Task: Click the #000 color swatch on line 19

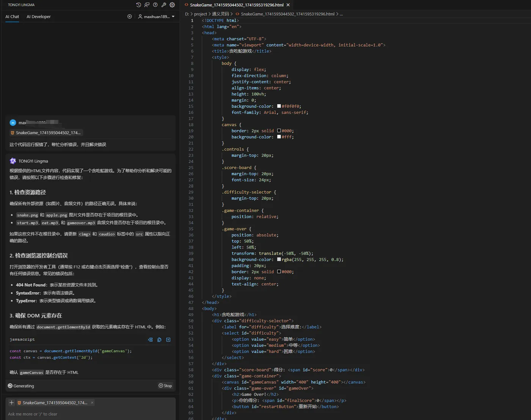Action: (x=279, y=131)
